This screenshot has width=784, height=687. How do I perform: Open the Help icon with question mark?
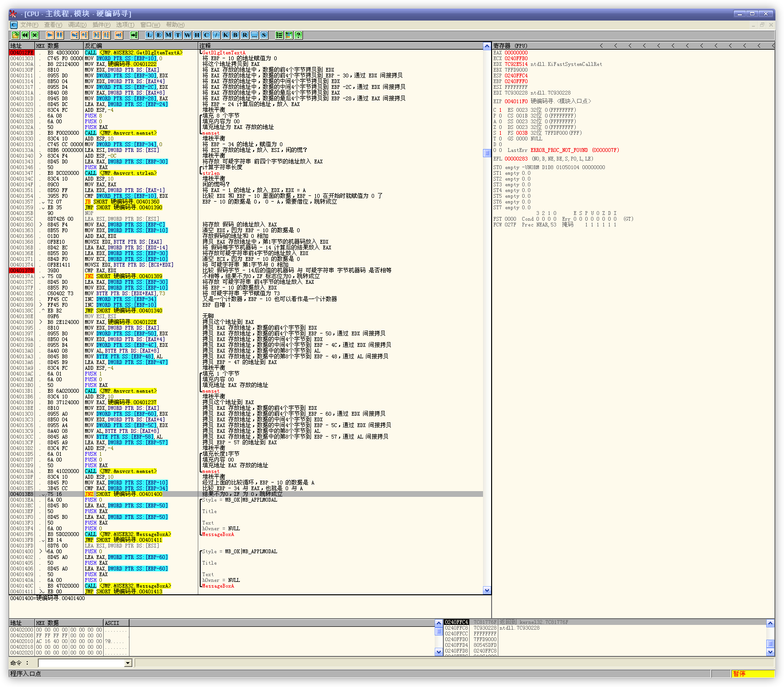click(298, 35)
